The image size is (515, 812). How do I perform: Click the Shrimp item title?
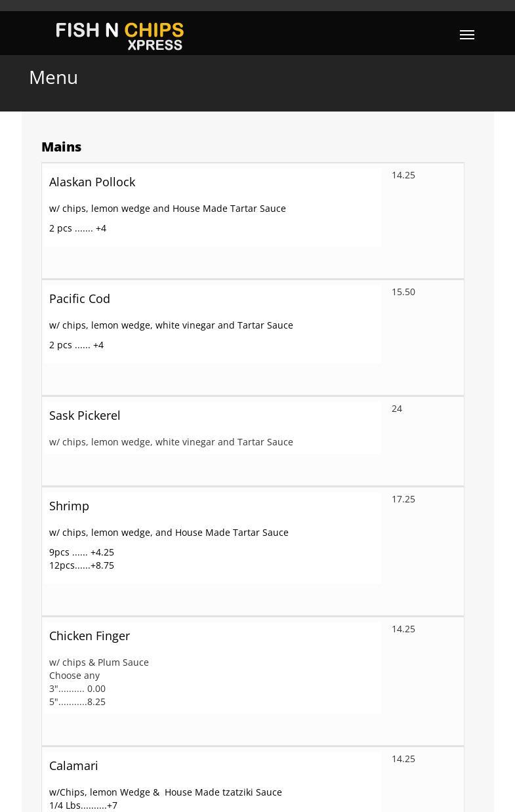[69, 506]
